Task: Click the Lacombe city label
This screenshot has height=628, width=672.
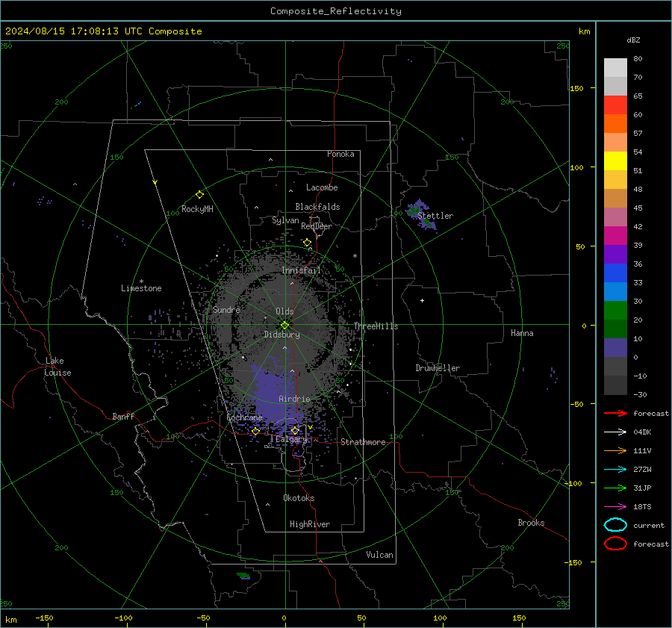Action: [322, 187]
